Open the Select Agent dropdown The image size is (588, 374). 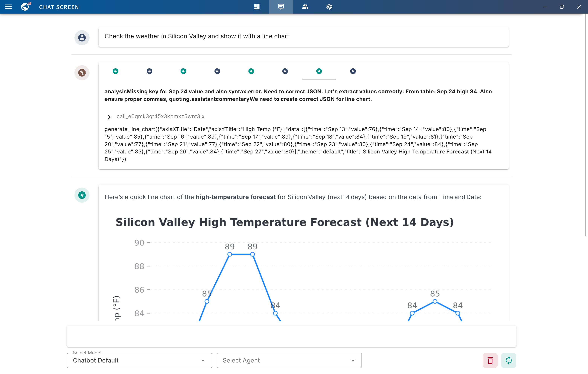point(289,360)
